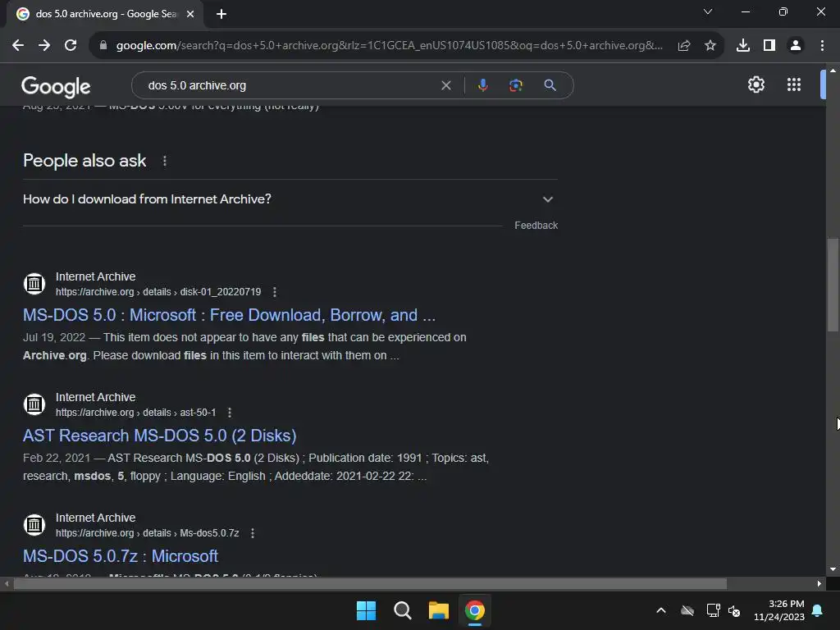This screenshot has height=630, width=840.
Task: Go to Google homepage via logo
Action: 56,85
